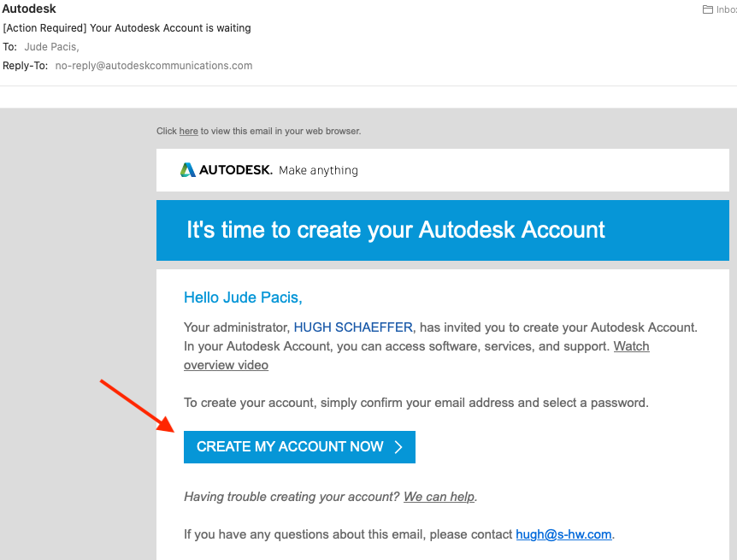
Task: Click the 'Reply-To:' field label
Action: click(26, 66)
